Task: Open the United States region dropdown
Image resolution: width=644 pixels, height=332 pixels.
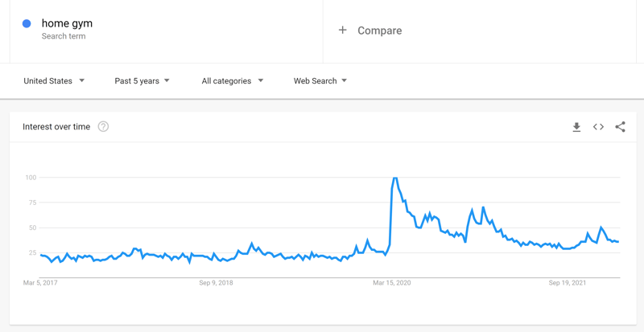Action: (54, 81)
